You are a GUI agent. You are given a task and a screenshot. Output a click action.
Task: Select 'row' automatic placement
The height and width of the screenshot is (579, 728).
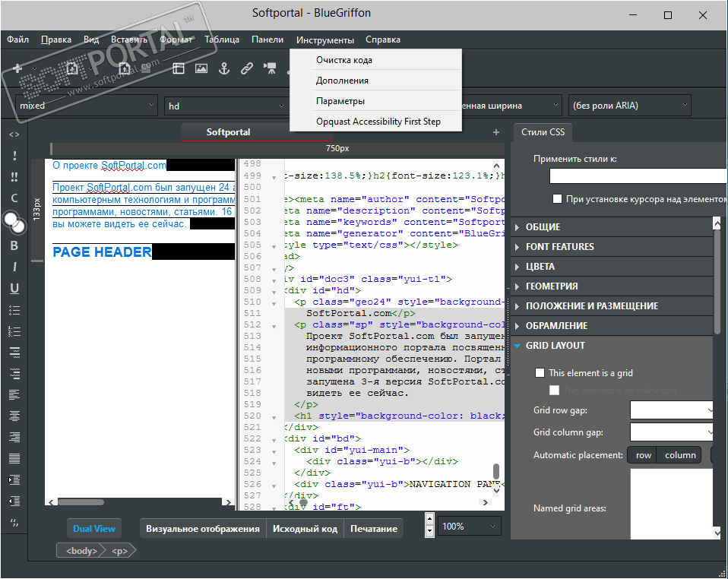click(643, 455)
